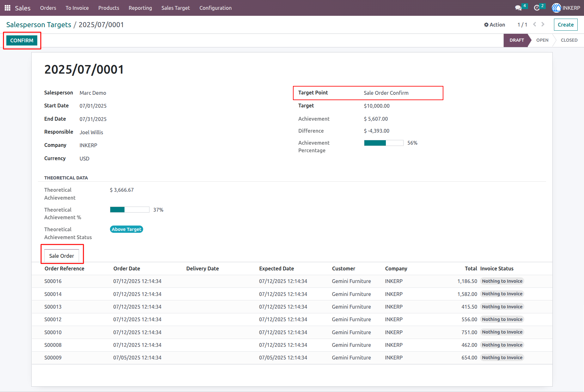Switch to the Sale Order tab

pos(62,256)
